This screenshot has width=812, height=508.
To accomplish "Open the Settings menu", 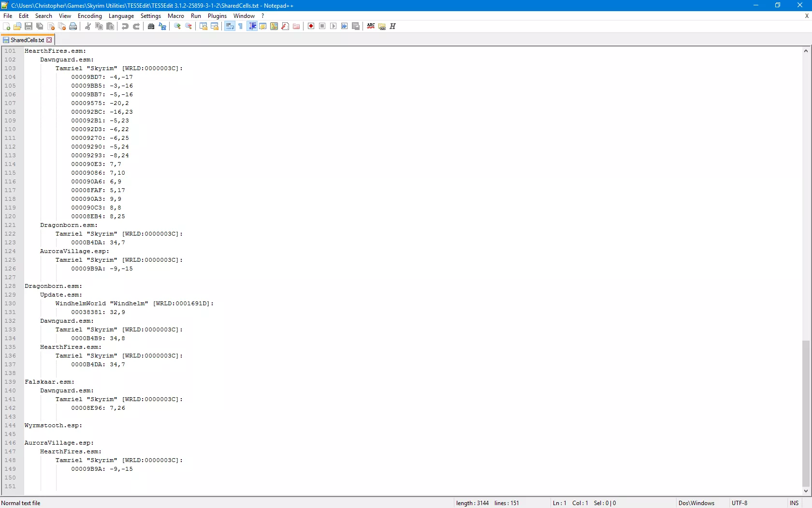I will point(151,16).
